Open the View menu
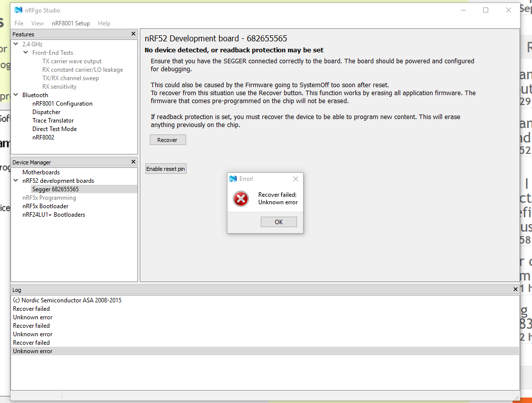The width and height of the screenshot is (532, 403). tap(37, 23)
